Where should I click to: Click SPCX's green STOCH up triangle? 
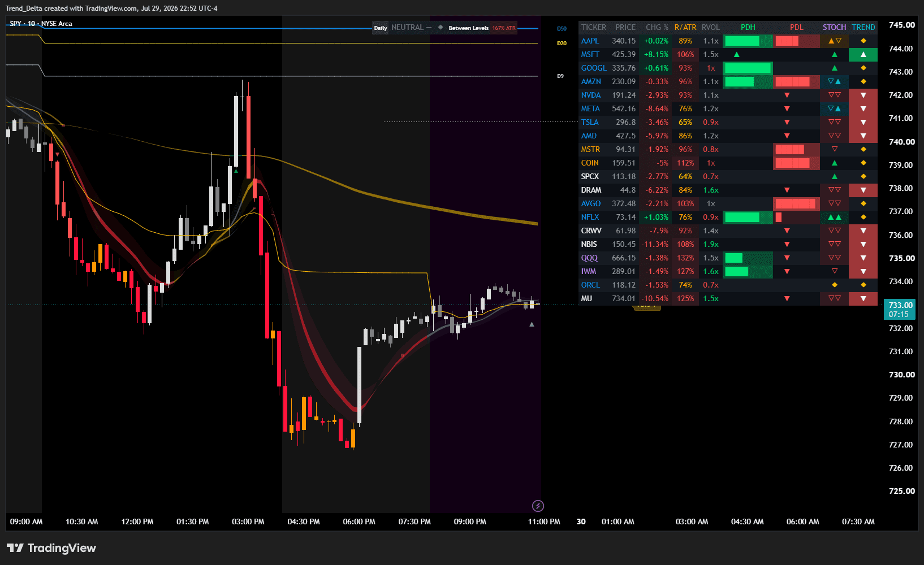click(834, 177)
